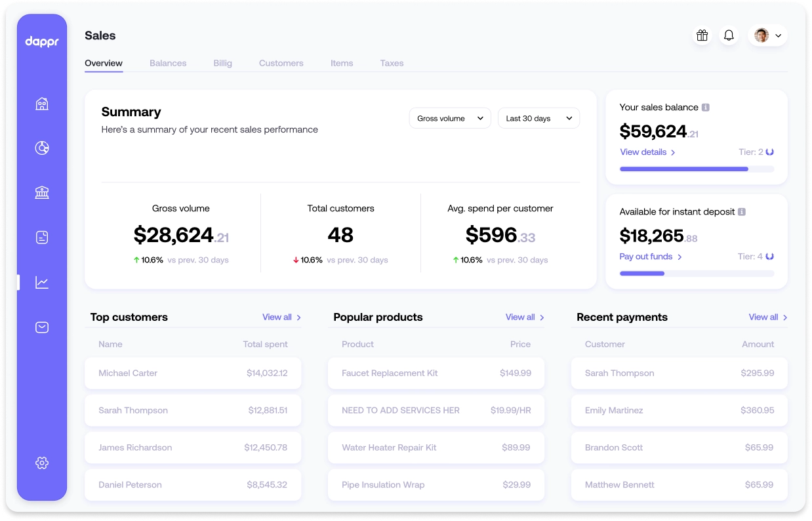Open the bank sidebar icon
Screen dimensions: 812x521
42,193
